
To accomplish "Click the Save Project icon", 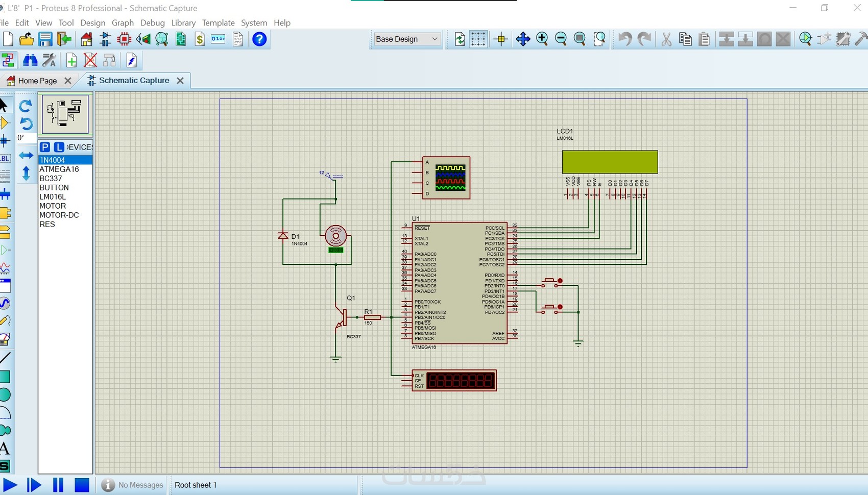I will 45,39.
